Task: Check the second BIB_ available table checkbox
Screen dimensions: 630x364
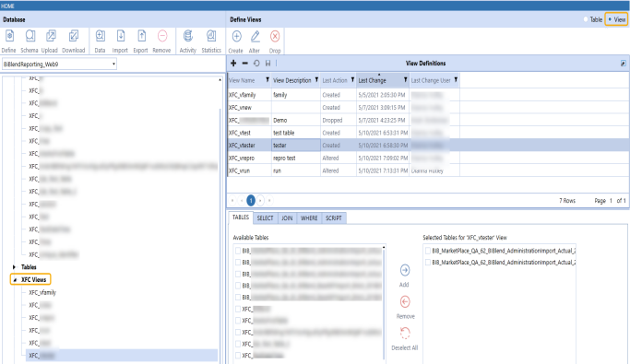Action: [238, 262]
